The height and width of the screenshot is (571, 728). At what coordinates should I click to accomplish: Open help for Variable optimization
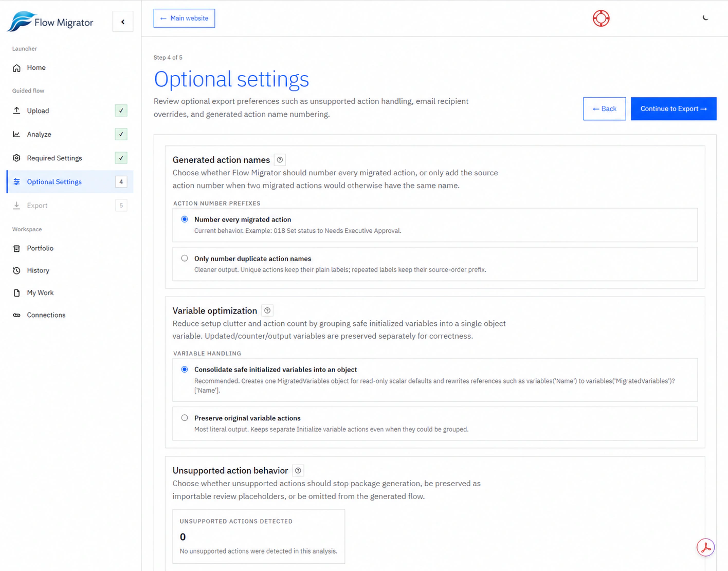point(267,310)
